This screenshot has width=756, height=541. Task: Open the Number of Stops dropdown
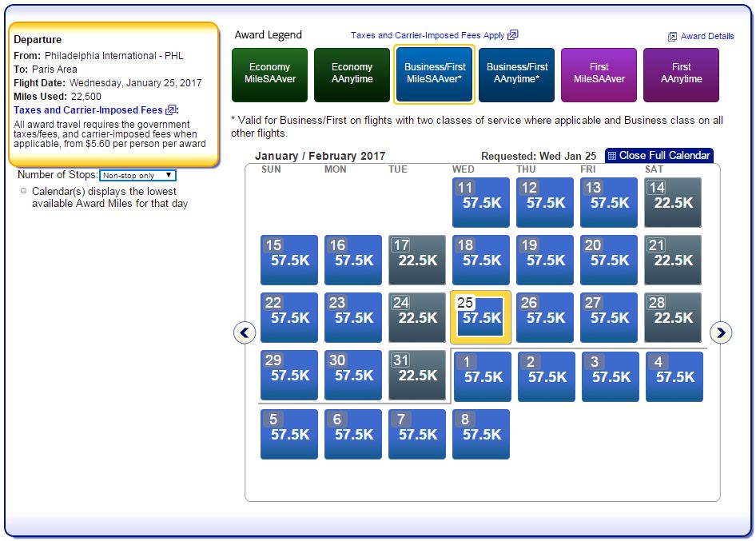coord(137,175)
